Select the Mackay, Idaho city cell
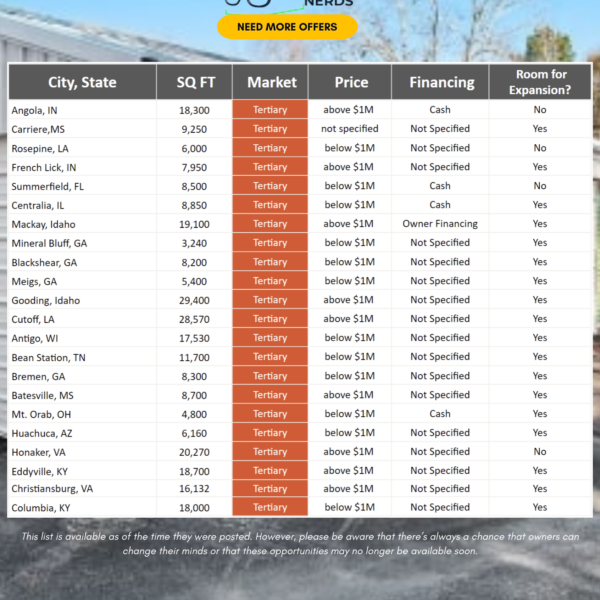 [43, 224]
